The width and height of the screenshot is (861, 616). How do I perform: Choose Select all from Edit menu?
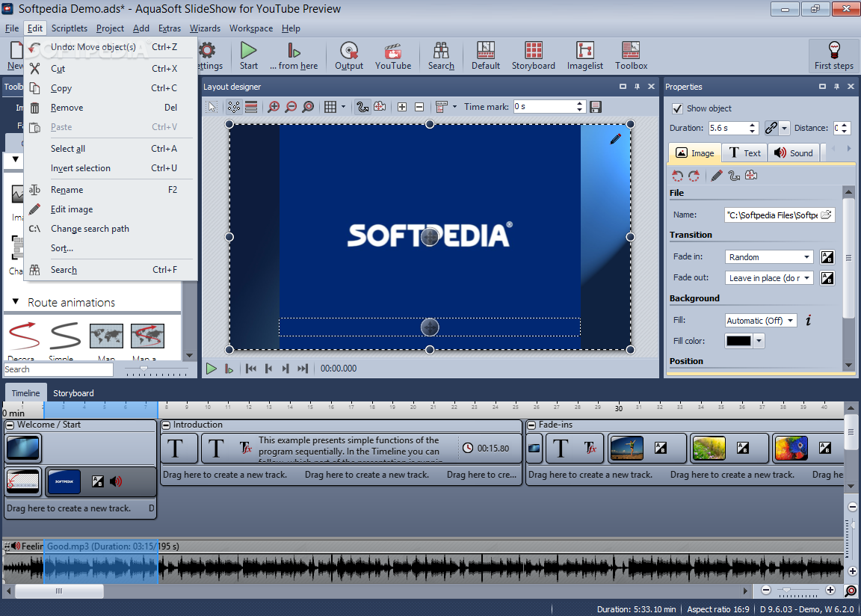111,149
